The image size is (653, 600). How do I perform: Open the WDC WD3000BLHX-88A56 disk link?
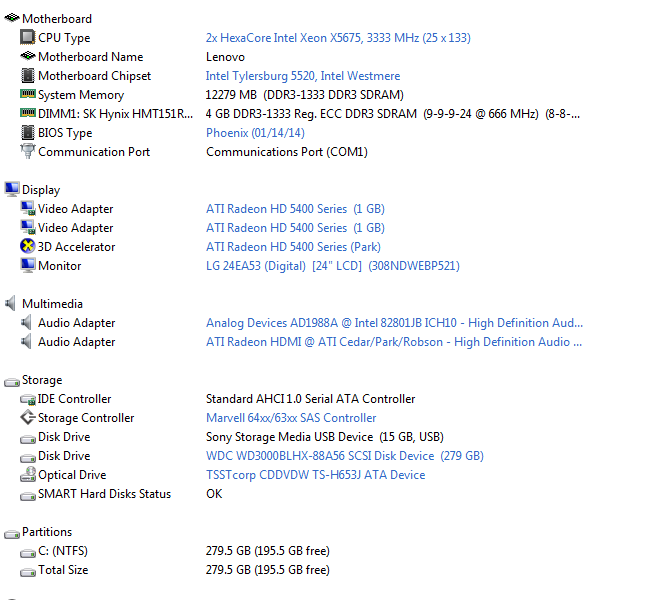click(x=345, y=456)
